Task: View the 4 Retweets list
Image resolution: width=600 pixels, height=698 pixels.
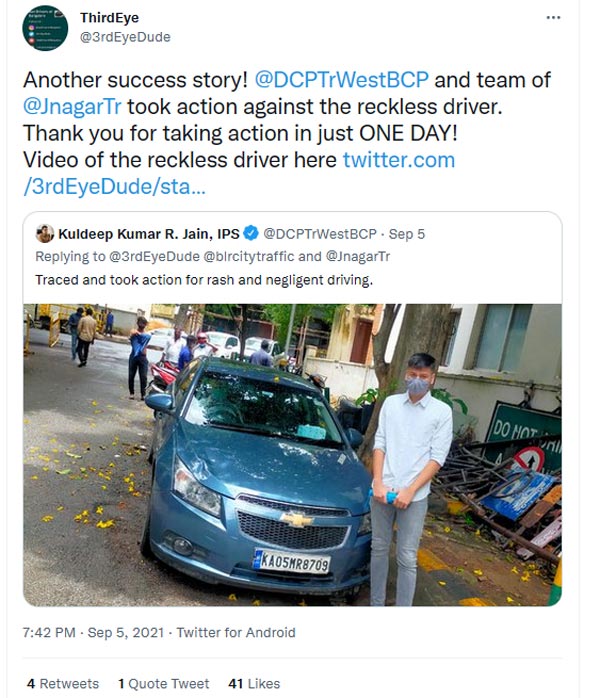Action: tap(62, 684)
